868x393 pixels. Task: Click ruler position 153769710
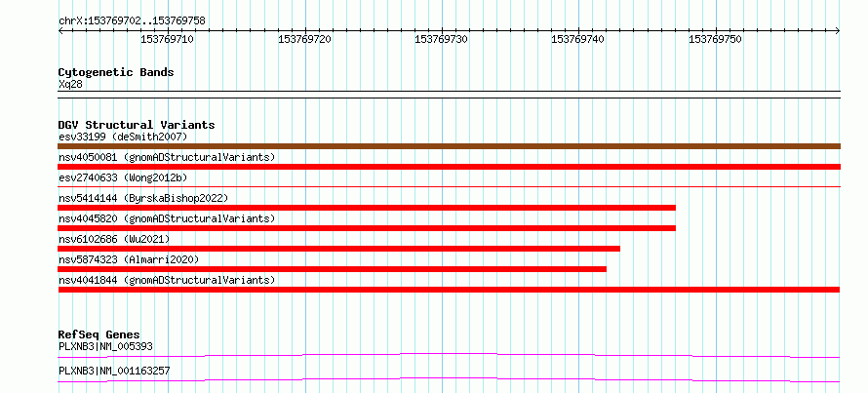pos(167,39)
